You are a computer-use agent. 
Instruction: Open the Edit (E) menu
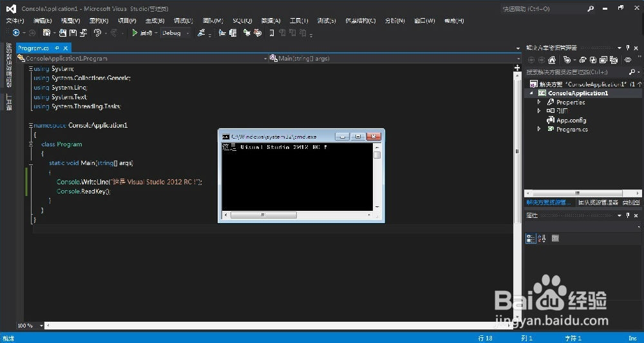(x=43, y=21)
